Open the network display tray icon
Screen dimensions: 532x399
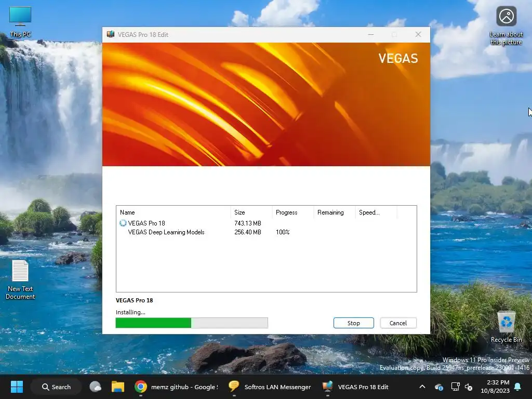[455, 387]
